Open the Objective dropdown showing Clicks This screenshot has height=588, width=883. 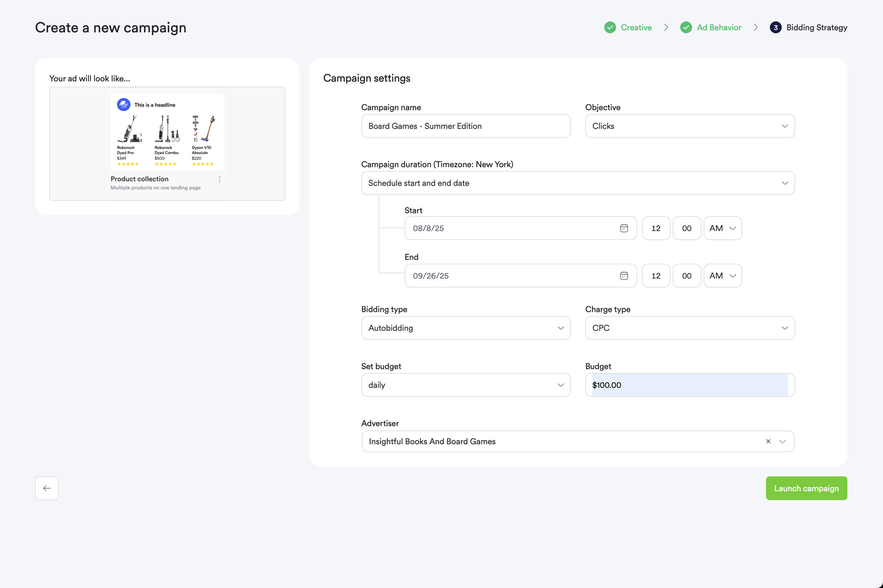pos(689,126)
